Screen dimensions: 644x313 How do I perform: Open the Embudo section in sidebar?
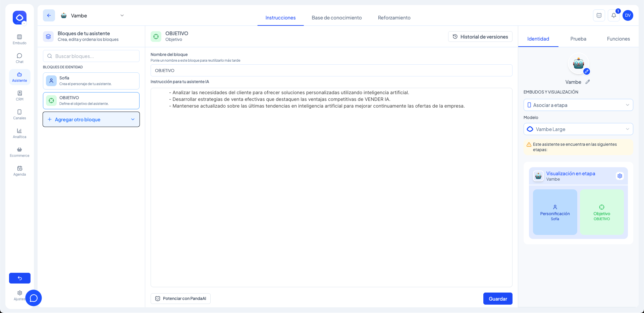pyautogui.click(x=19, y=39)
